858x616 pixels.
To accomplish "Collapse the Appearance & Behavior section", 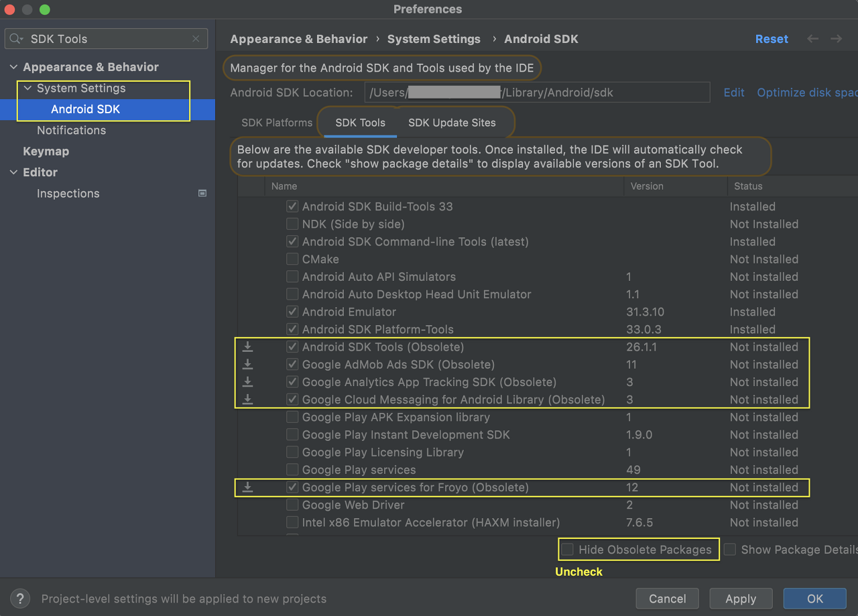I will coord(13,67).
